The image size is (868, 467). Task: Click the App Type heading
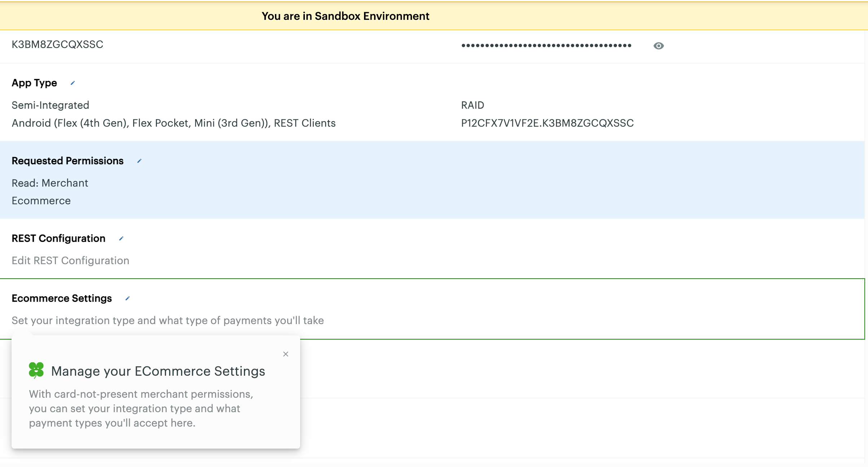click(34, 83)
